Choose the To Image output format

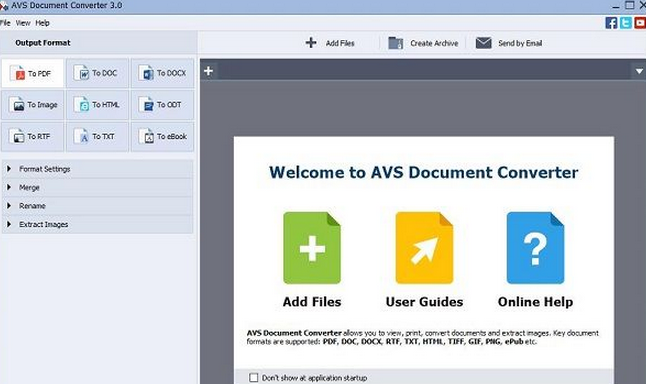tap(33, 105)
